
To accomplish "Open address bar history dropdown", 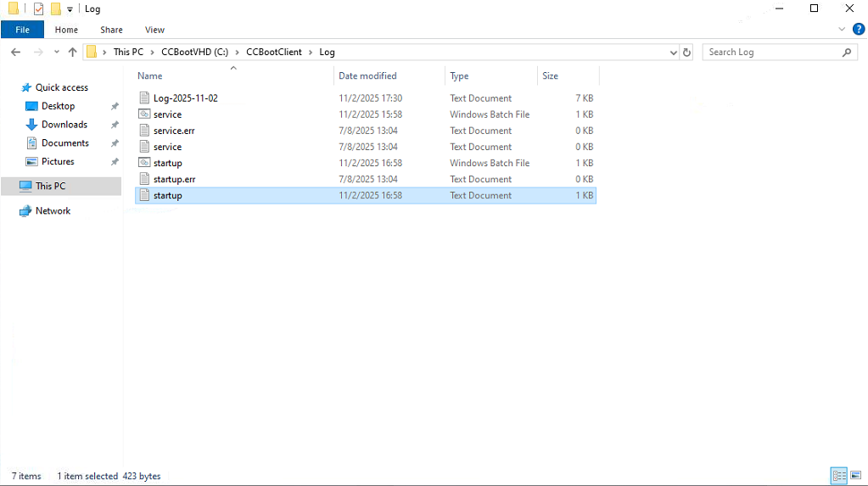I will click(x=674, y=52).
